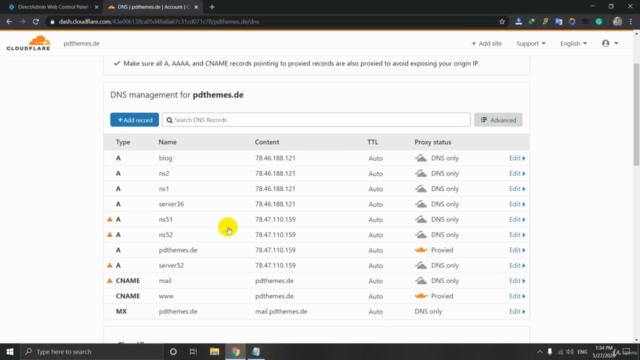The image size is (640, 360).
Task: Sort by Type column header
Action: click(123, 142)
